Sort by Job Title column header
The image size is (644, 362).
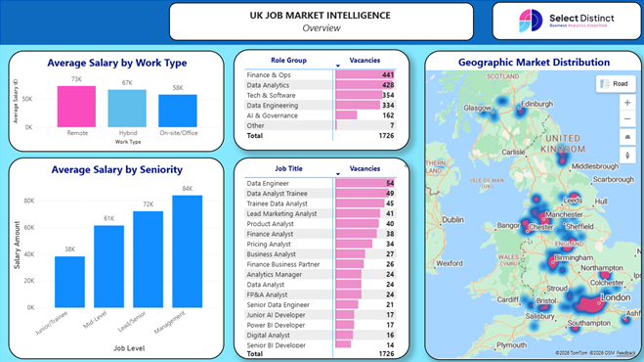point(288,168)
